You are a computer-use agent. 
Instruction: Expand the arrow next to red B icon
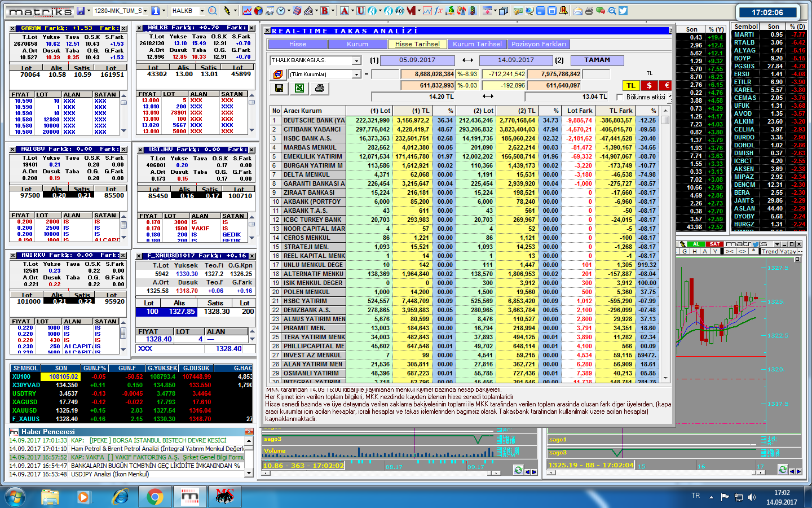pyautogui.click(x=333, y=11)
